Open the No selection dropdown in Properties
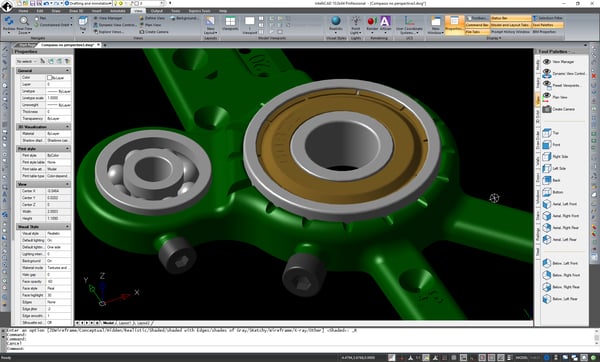The image size is (600, 362). coord(26,61)
